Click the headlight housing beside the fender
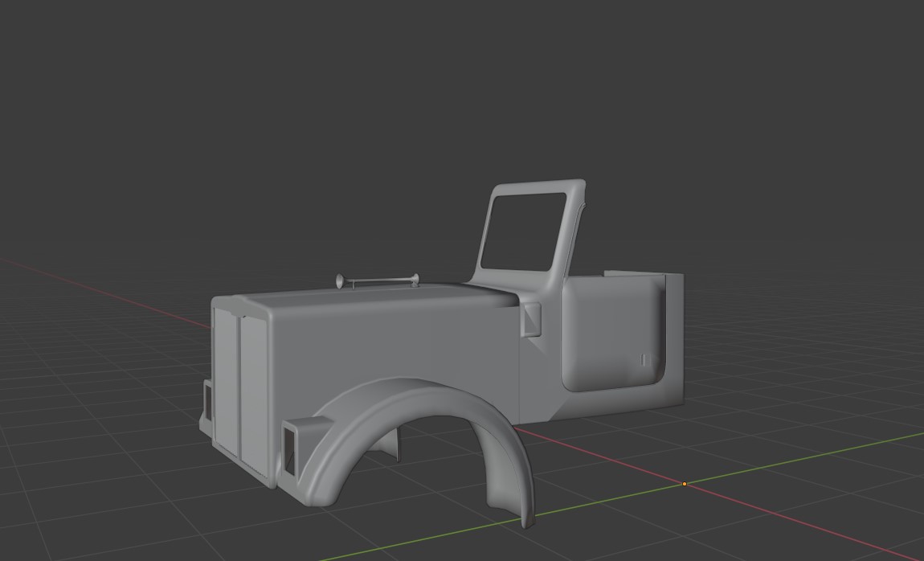 click(292, 448)
